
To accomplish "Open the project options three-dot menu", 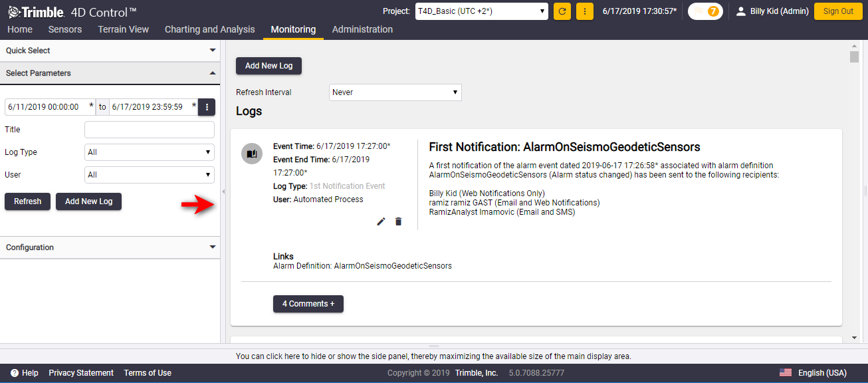I will [584, 11].
